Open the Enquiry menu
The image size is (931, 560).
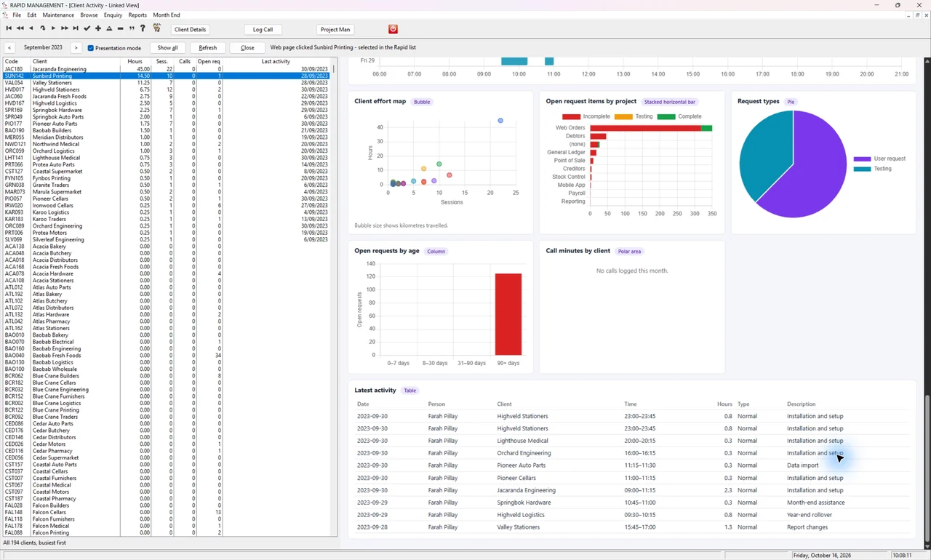[x=113, y=15]
